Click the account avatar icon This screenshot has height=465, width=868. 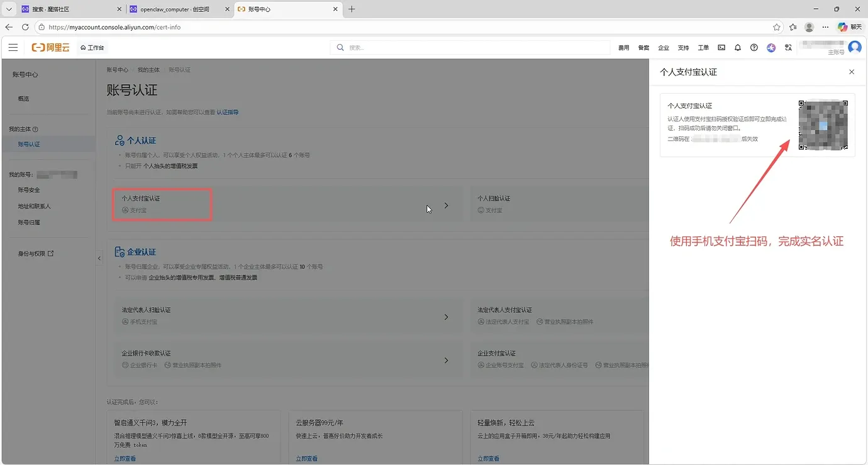pyautogui.click(x=854, y=47)
